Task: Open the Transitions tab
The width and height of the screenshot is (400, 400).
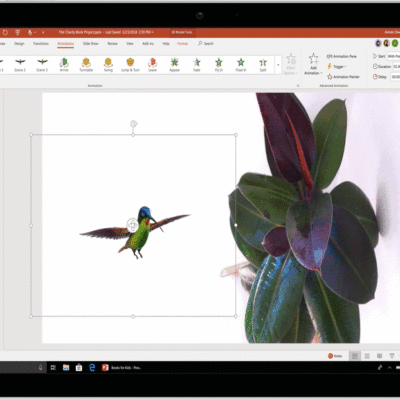Action: 41,44
